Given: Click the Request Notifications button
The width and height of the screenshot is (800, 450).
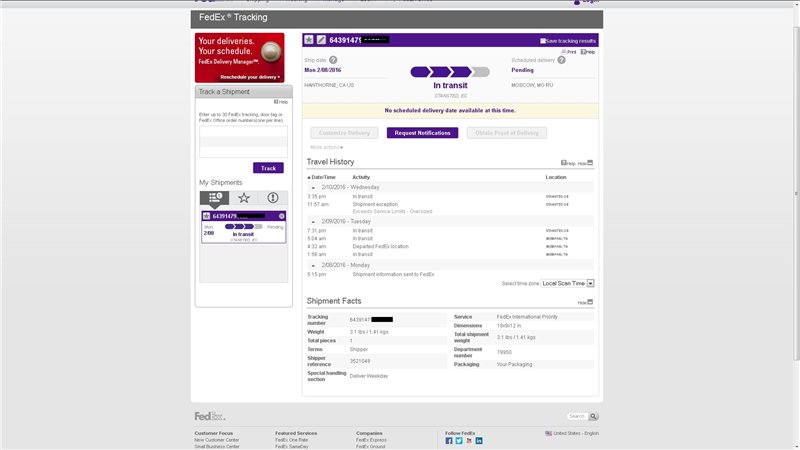Looking at the screenshot, I should [422, 132].
